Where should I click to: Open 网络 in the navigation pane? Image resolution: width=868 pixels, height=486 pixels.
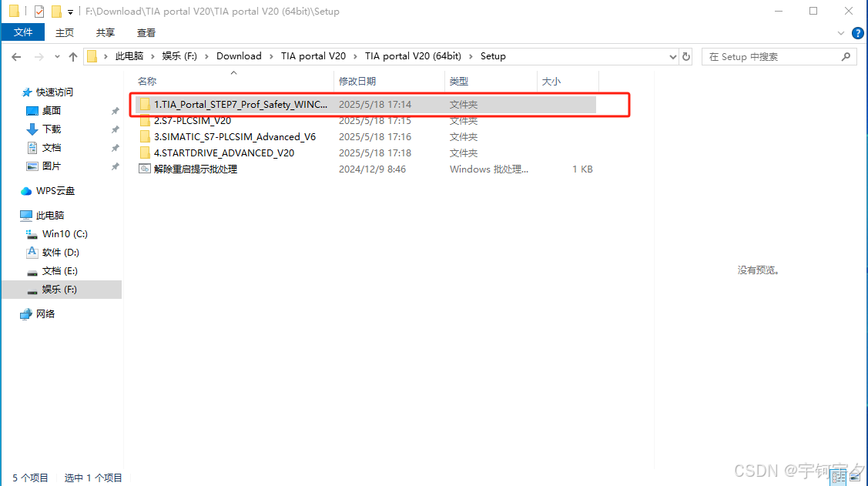click(x=45, y=313)
